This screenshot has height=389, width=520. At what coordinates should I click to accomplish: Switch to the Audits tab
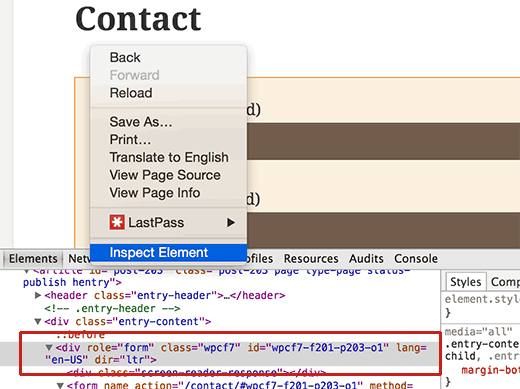pyautogui.click(x=366, y=259)
